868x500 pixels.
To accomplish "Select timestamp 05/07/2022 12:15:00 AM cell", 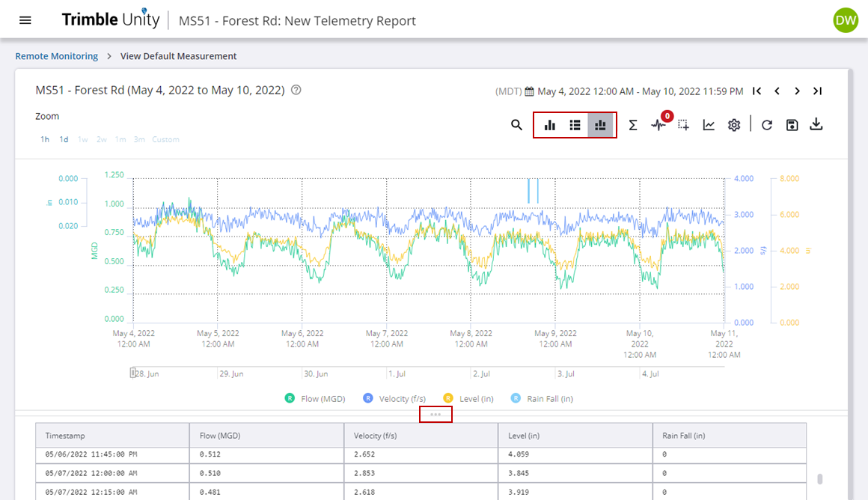I will [x=112, y=492].
